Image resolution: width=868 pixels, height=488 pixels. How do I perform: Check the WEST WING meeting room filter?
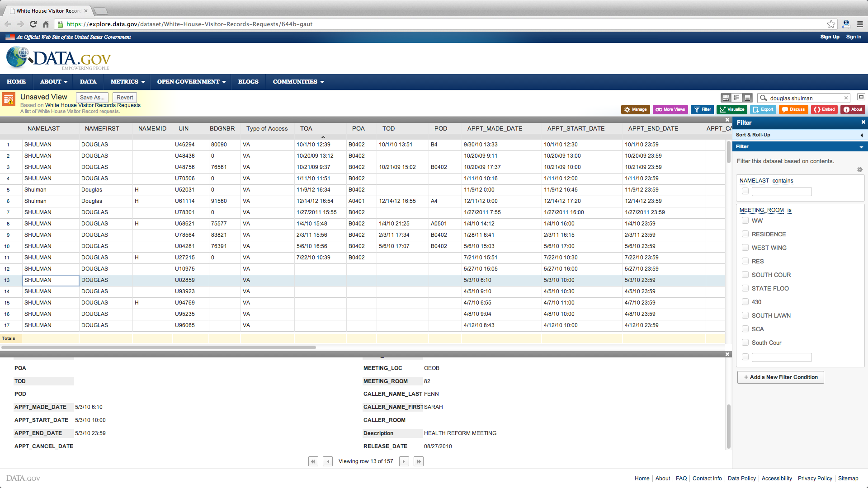click(x=745, y=248)
